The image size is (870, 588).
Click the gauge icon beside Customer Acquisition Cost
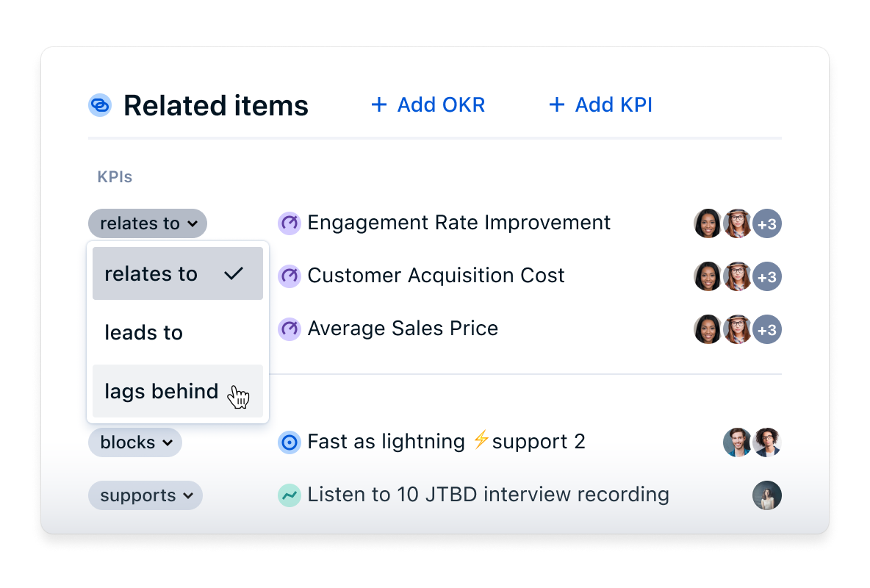click(x=289, y=276)
